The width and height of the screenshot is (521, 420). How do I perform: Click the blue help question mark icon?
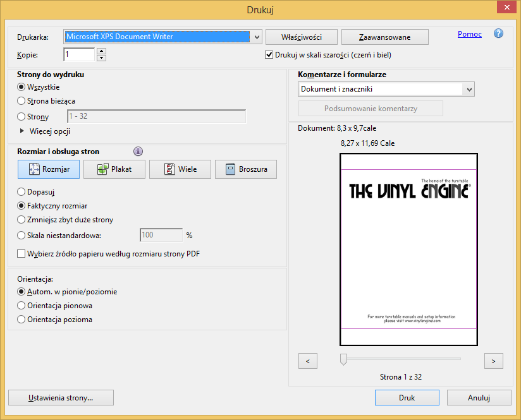[x=498, y=33]
